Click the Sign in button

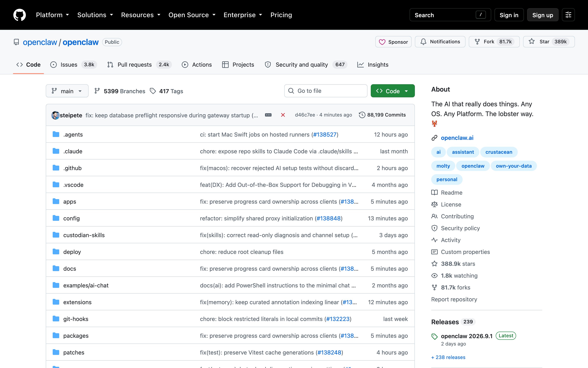509,15
